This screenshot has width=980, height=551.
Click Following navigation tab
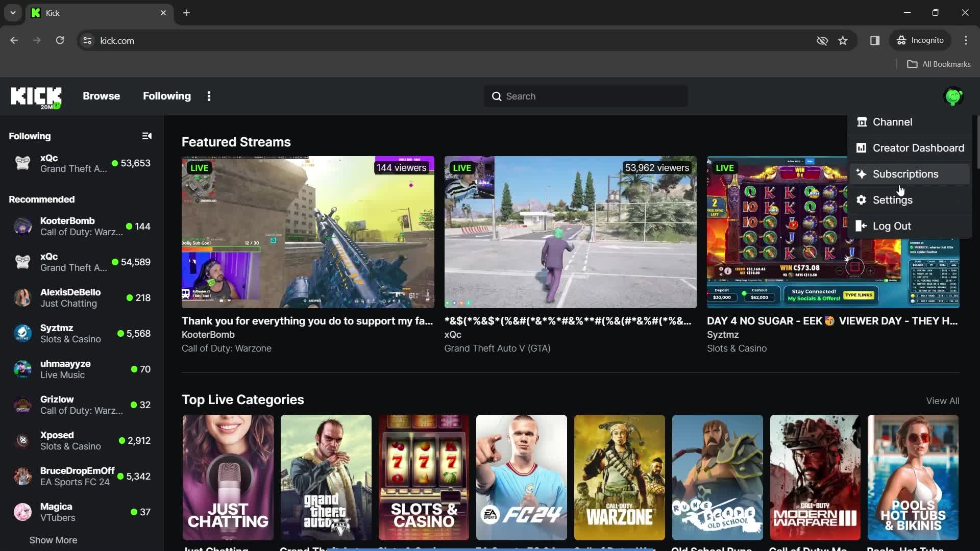click(x=166, y=95)
